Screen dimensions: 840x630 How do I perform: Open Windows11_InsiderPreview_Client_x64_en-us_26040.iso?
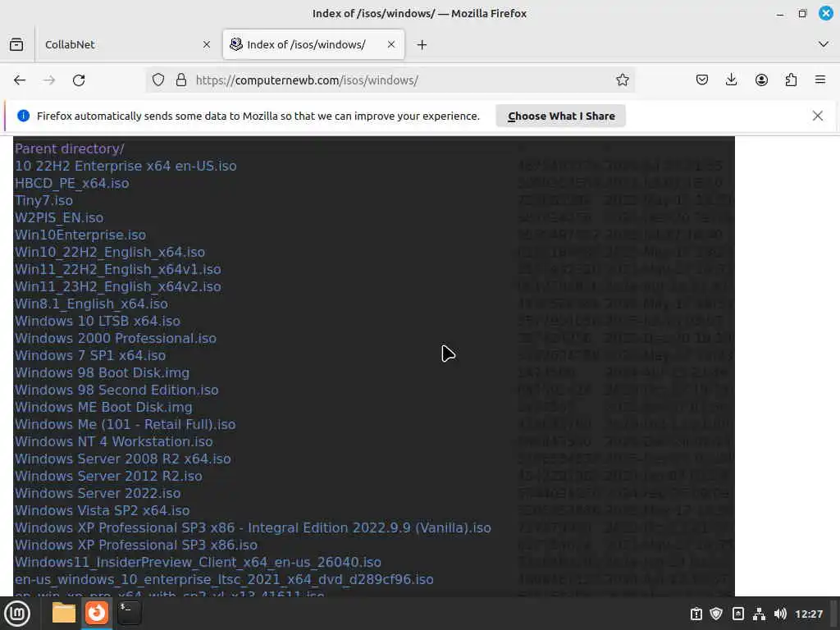click(199, 562)
